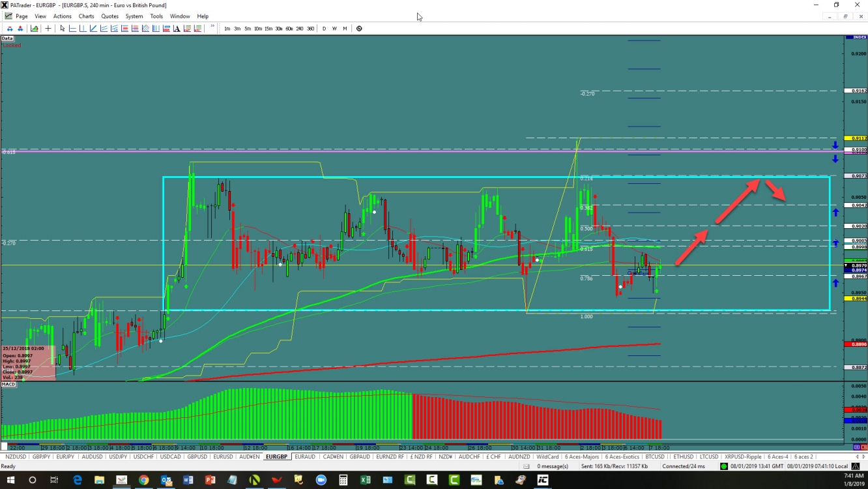
Task: Switch to the EURAUD chart tab
Action: tap(305, 457)
